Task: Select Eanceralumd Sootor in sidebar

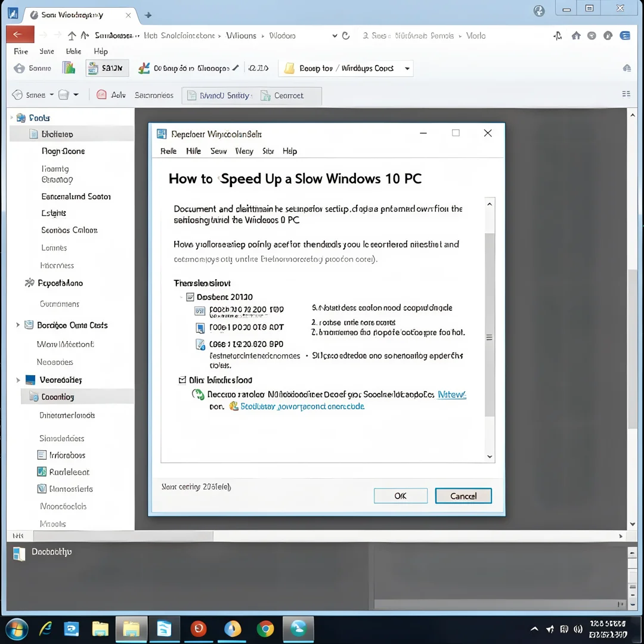Action: click(76, 196)
